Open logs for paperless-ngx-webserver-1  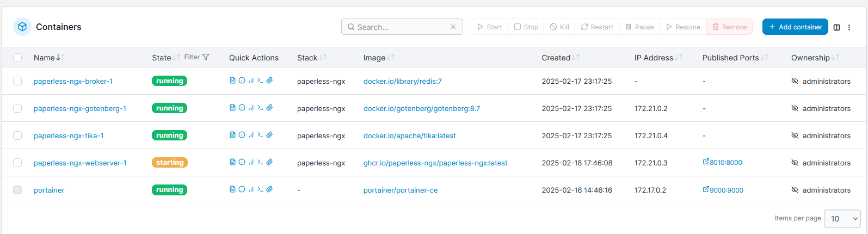click(x=232, y=162)
